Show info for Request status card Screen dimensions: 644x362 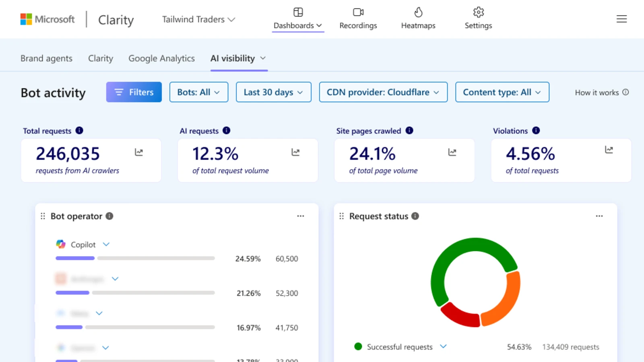tap(415, 216)
